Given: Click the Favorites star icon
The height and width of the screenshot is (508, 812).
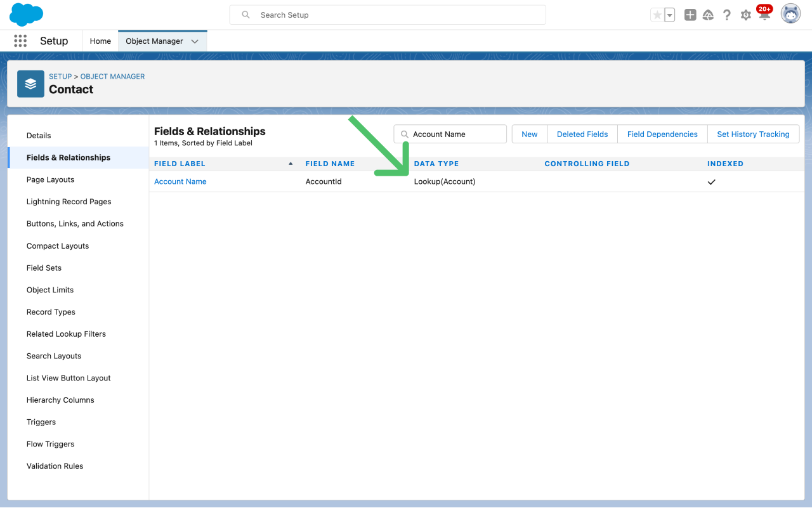Looking at the screenshot, I should click(657, 15).
